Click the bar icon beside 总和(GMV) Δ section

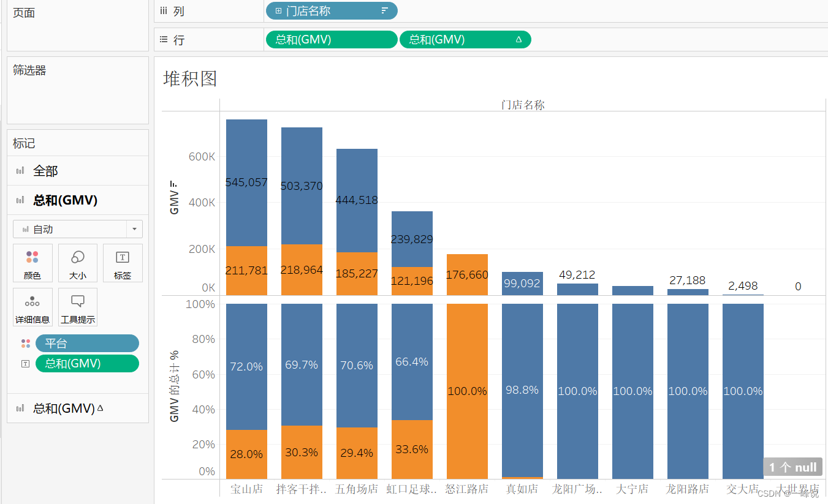pyautogui.click(x=20, y=408)
